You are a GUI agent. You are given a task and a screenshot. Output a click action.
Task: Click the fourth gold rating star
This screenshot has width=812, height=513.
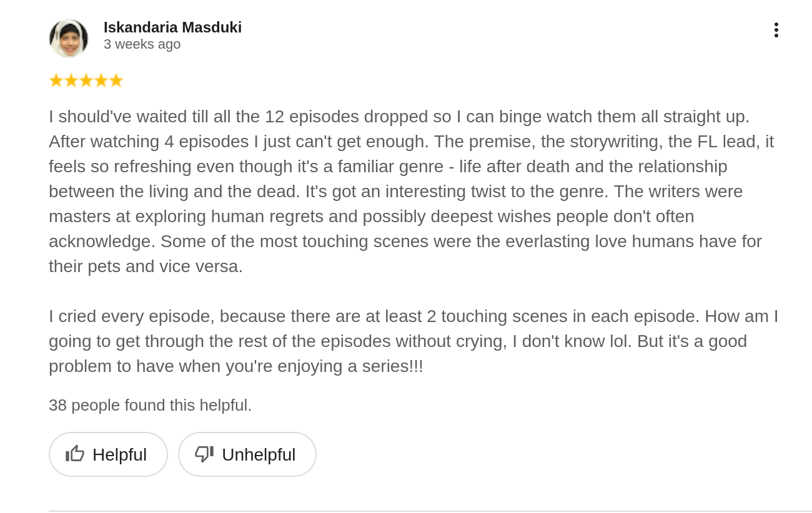point(101,81)
